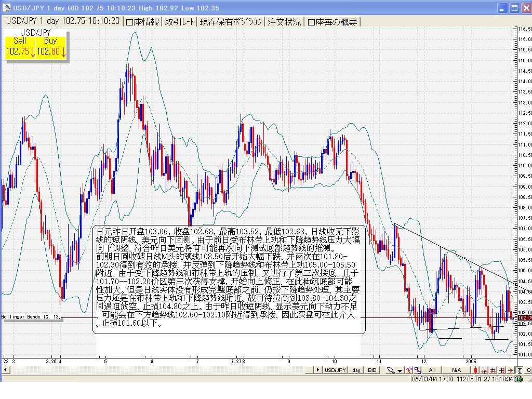Screen dimensions: 532x399
Task: Select the red candlestick chart icon
Action: point(475,370)
